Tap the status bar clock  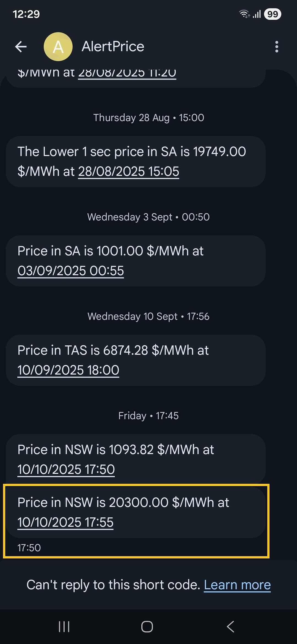(x=26, y=14)
